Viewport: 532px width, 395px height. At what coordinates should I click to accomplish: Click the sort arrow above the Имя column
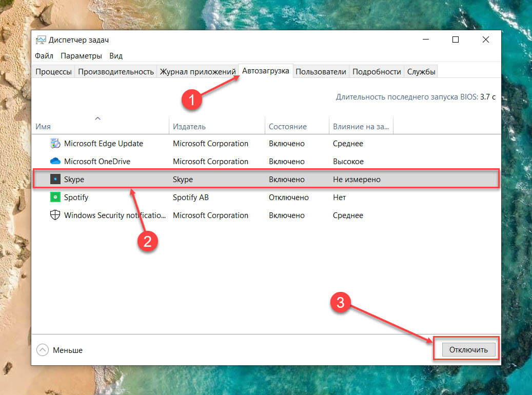coord(97,118)
